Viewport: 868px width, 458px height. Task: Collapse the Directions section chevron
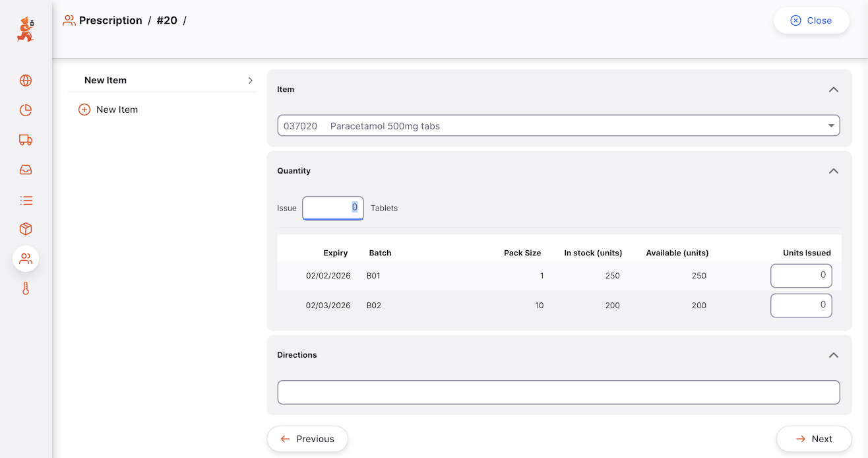[x=833, y=355]
